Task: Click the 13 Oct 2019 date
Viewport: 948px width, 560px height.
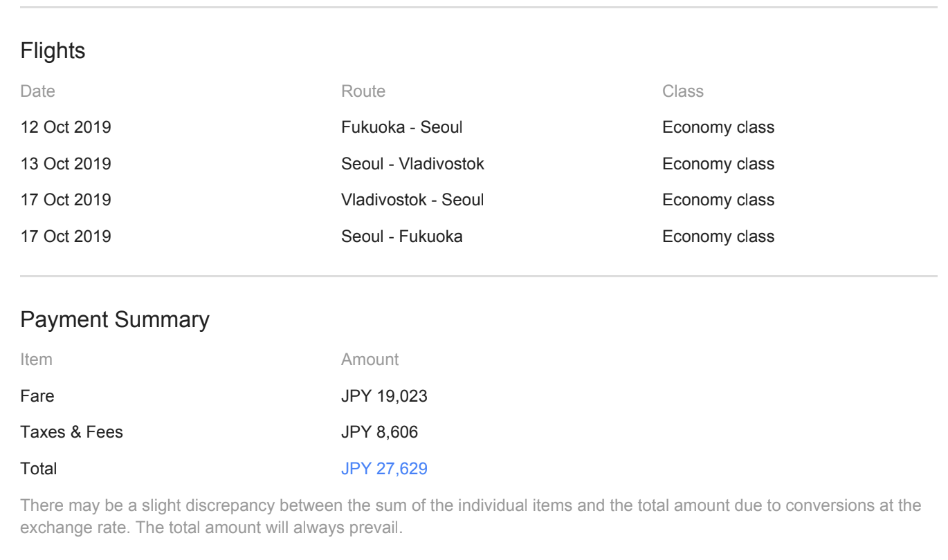Action: click(x=66, y=164)
